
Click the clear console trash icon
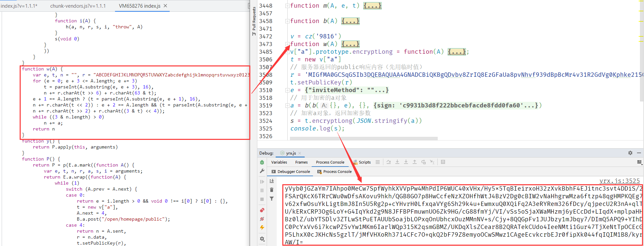click(272, 190)
